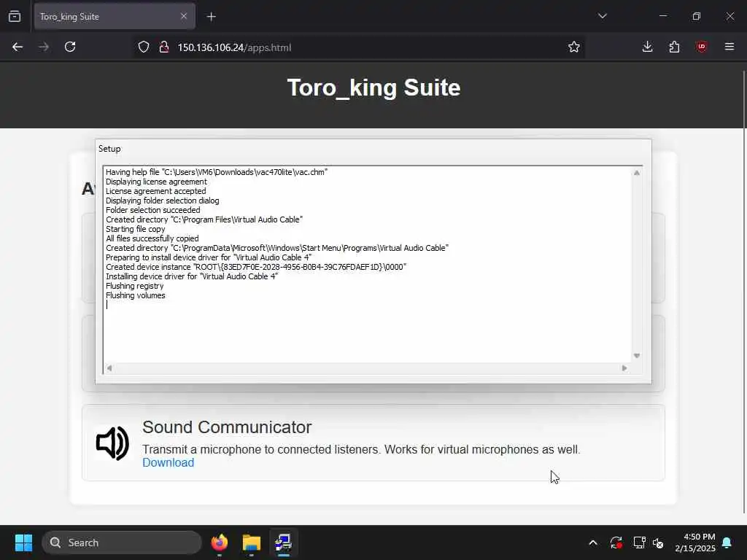The width and height of the screenshot is (747, 560).
Task: Minimize the Firefox window
Action: tap(662, 16)
